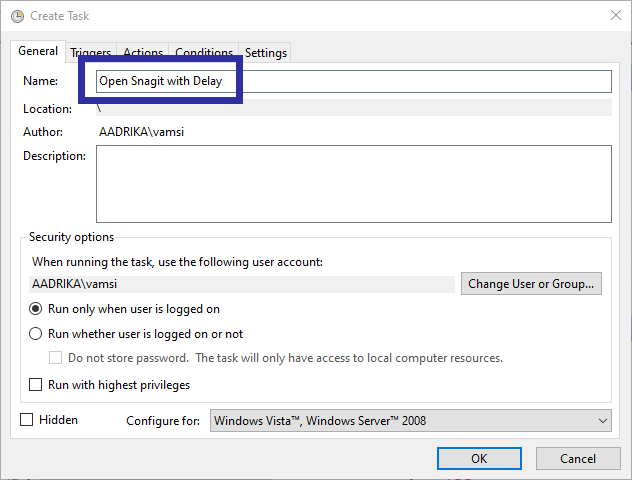This screenshot has width=632, height=480.
Task: Select Run only when user is logged on
Action: click(x=36, y=309)
